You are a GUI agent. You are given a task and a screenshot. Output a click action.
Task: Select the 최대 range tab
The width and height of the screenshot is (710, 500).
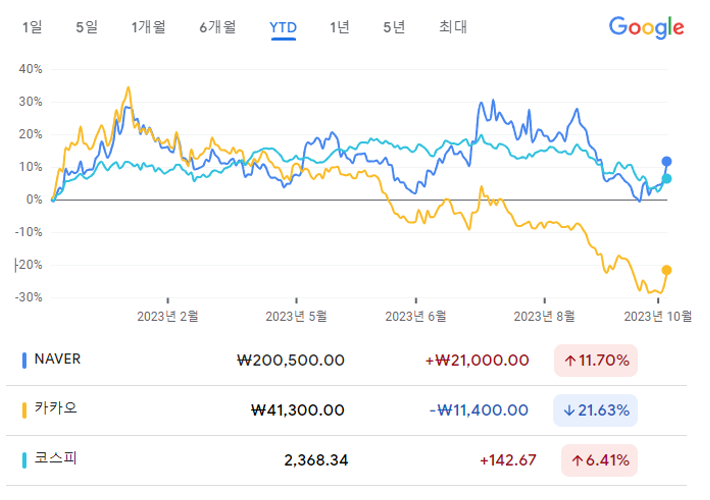pyautogui.click(x=453, y=27)
